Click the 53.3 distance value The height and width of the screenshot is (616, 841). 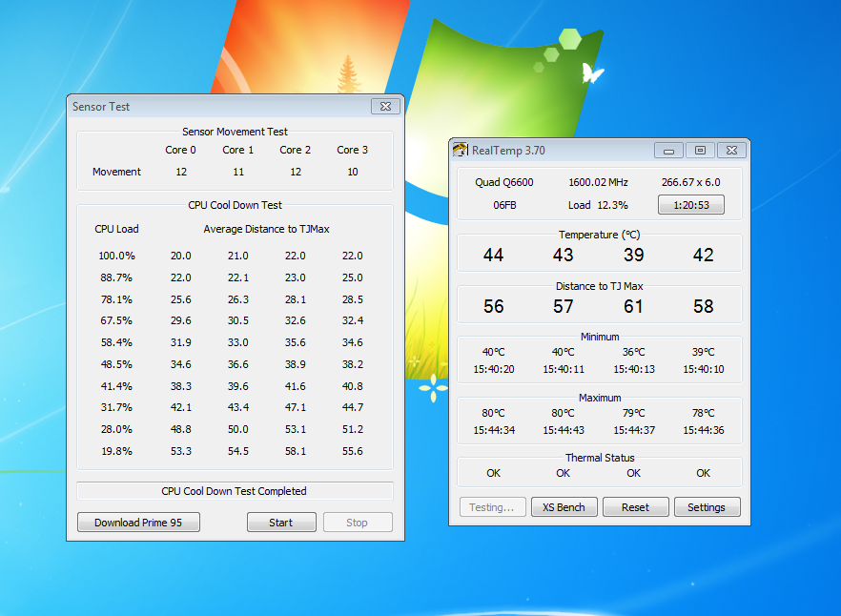(181, 451)
